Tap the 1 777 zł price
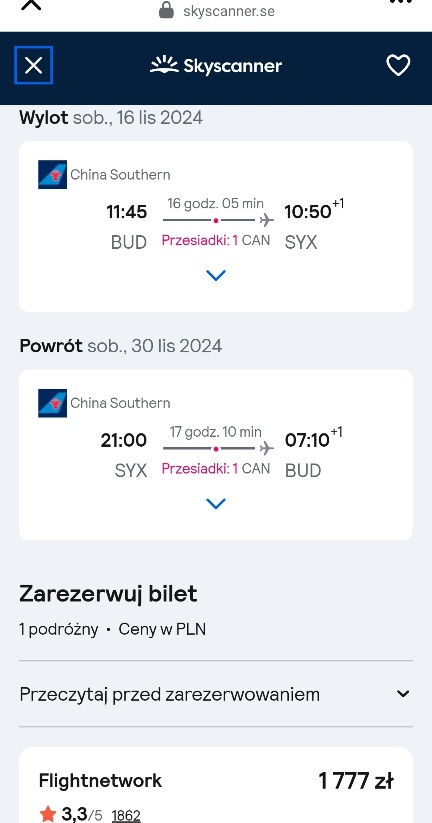Image resolution: width=432 pixels, height=823 pixels. 356,781
